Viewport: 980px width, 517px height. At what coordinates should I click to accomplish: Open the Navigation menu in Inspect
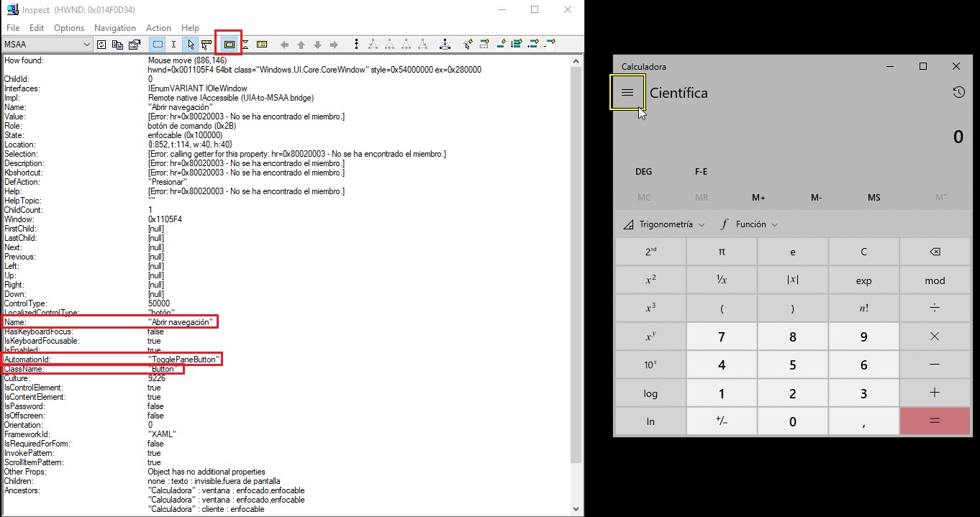pos(114,28)
